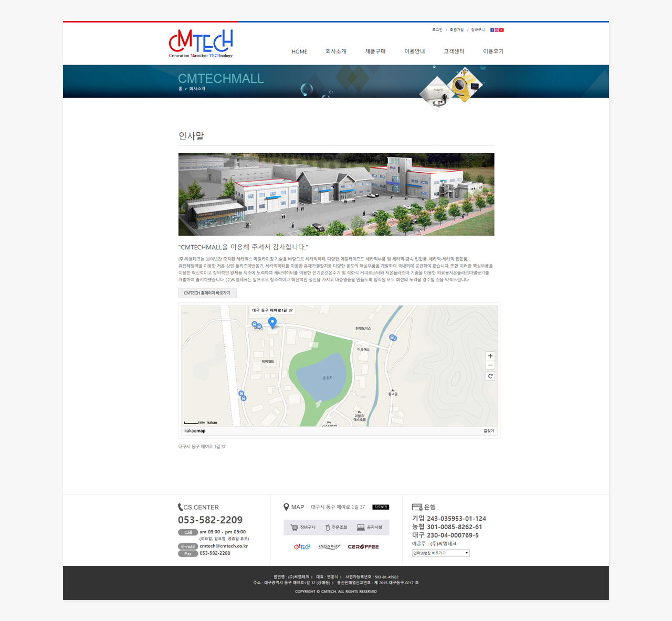Reset the map with the refresh icon
The height and width of the screenshot is (621, 672).
click(490, 376)
